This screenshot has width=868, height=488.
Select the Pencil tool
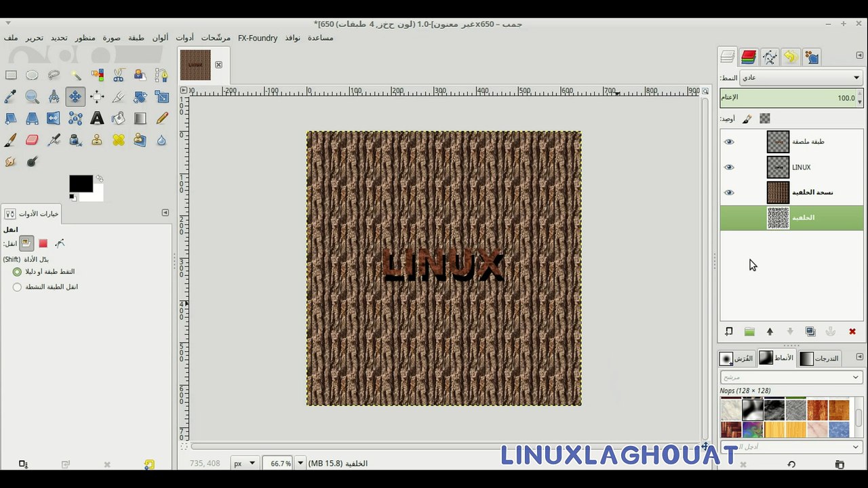click(x=161, y=119)
